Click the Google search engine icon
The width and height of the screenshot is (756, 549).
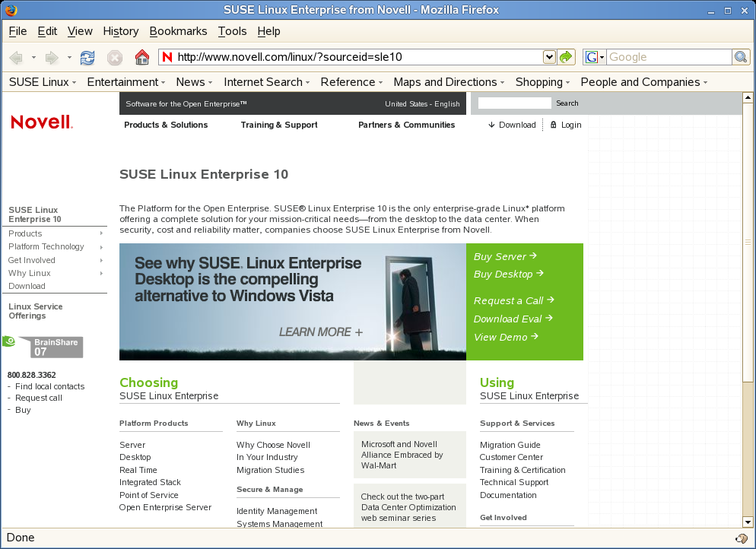point(592,57)
